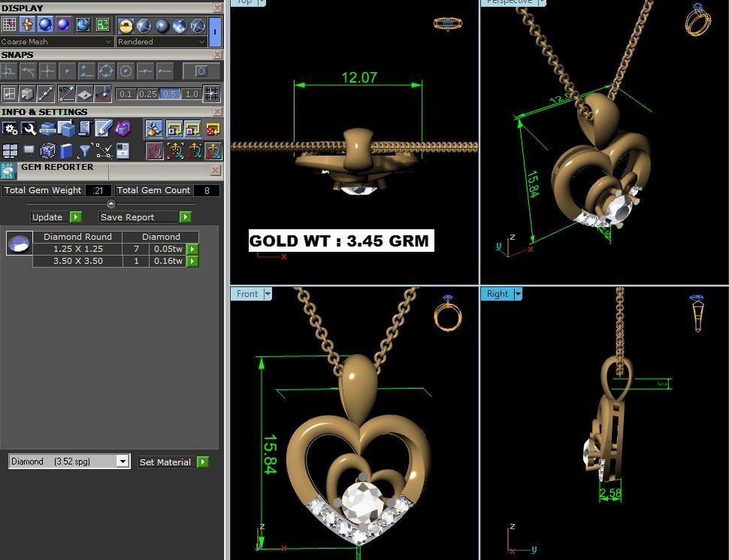729x560 pixels.
Task: Open the Right viewport dropdown arrow
Action: (x=518, y=294)
